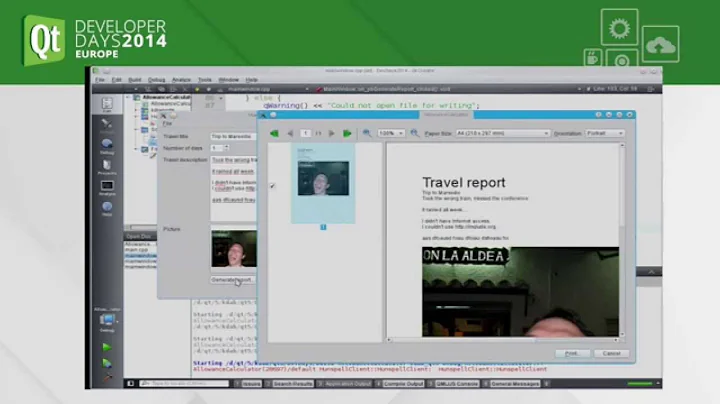
Task: Go to previous page in print preview
Action: click(x=290, y=133)
